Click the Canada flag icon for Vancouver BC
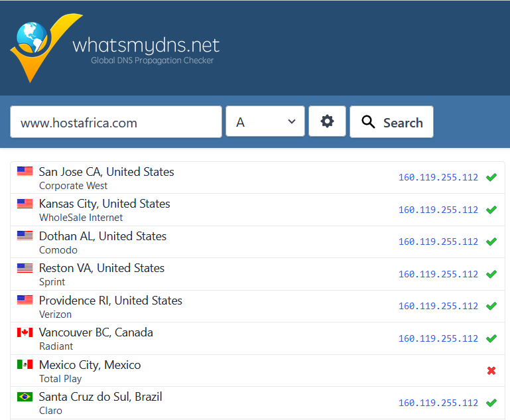The height and width of the screenshot is (420, 510). (25, 332)
